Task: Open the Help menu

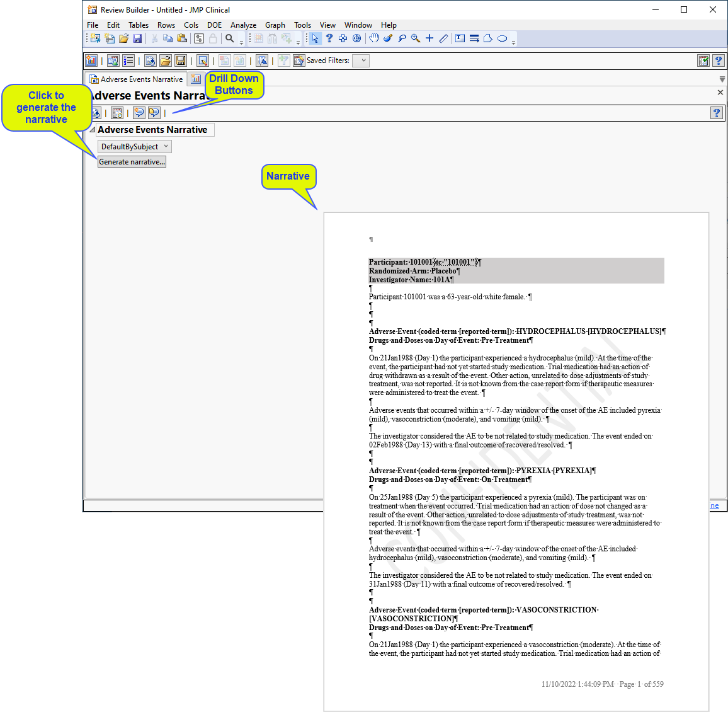Action: [389, 25]
